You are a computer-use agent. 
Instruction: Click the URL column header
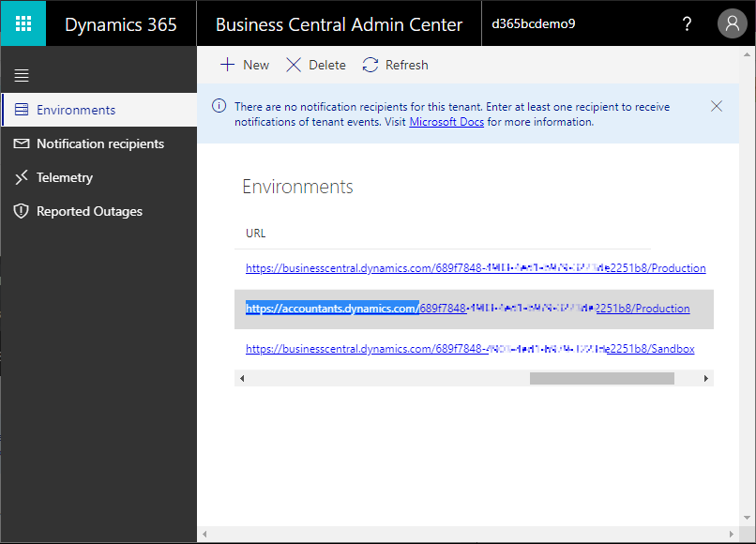click(x=255, y=234)
